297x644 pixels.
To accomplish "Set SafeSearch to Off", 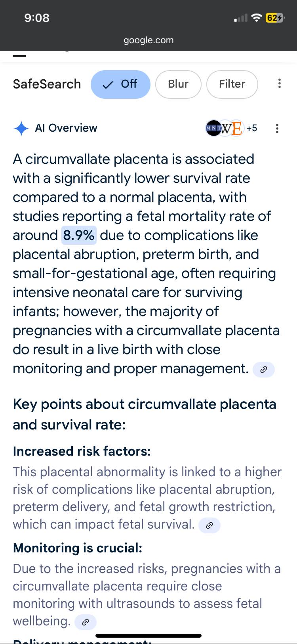I will pos(120,84).
